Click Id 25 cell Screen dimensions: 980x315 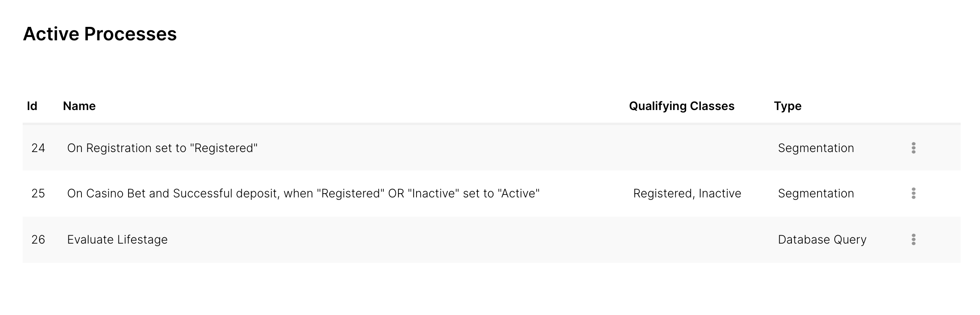point(38,193)
